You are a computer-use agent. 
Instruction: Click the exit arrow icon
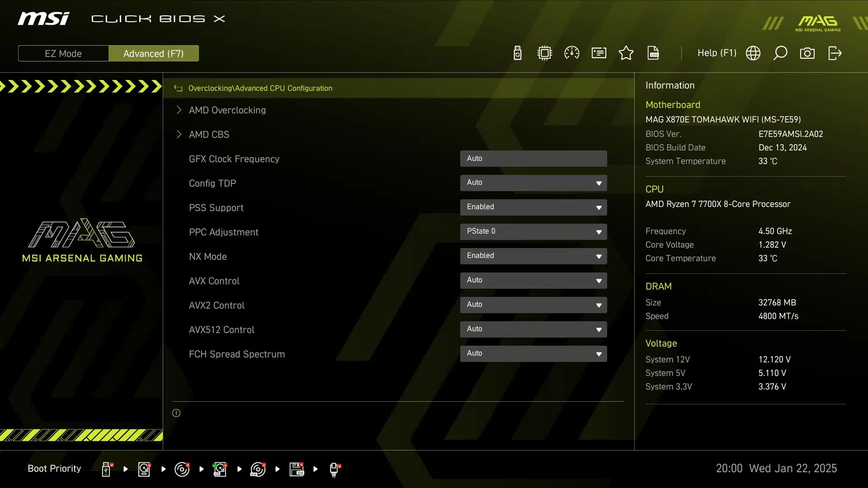835,53
